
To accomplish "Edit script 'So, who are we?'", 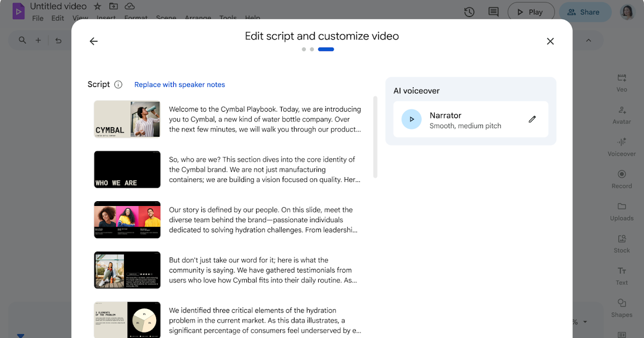I will coord(265,170).
